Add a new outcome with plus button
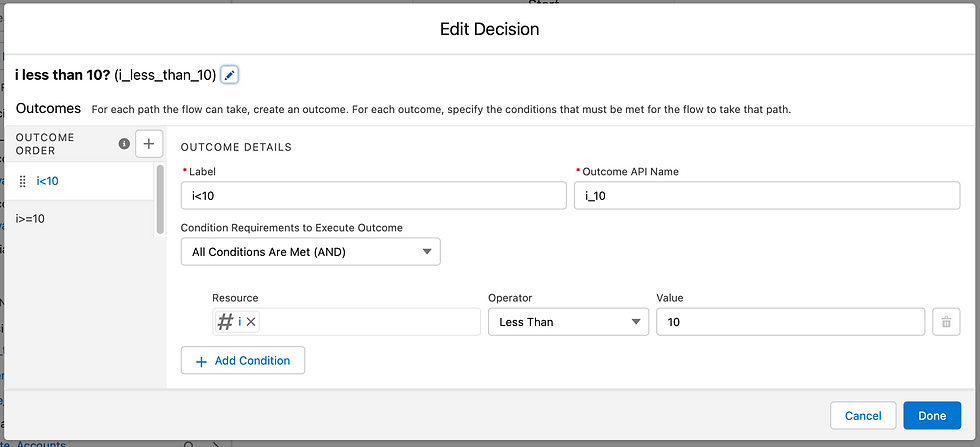 [x=149, y=144]
